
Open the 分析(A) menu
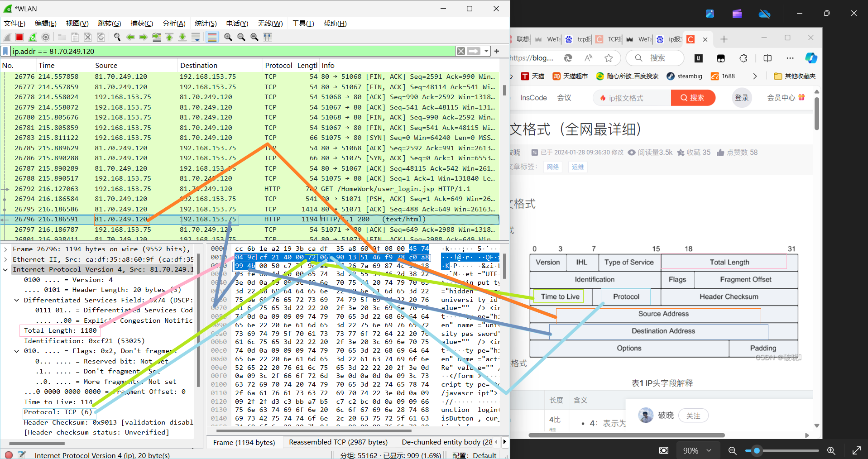[174, 24]
